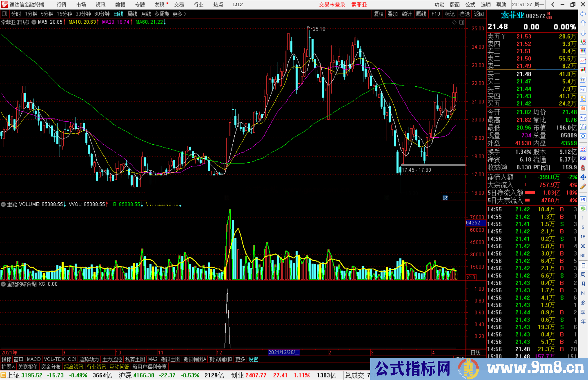Click the F12 sidebar icon
The width and height of the screenshot is (588, 380).
[x=583, y=118]
